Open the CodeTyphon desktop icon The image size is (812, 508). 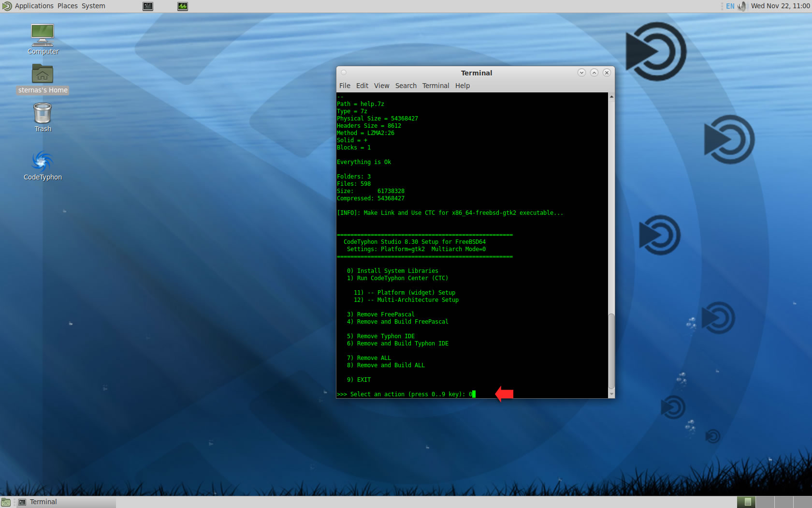click(x=43, y=162)
